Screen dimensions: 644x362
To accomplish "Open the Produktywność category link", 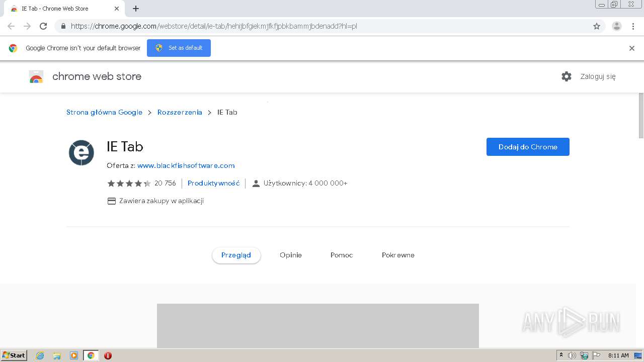I will click(213, 184).
